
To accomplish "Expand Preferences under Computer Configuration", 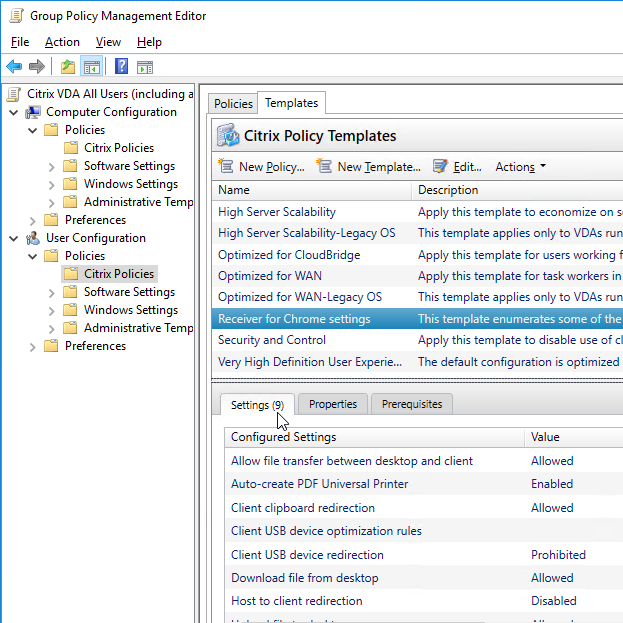I will coord(33,221).
